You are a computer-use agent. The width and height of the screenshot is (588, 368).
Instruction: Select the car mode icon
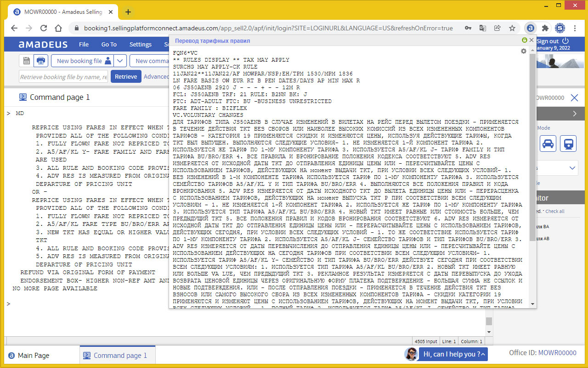[548, 143]
